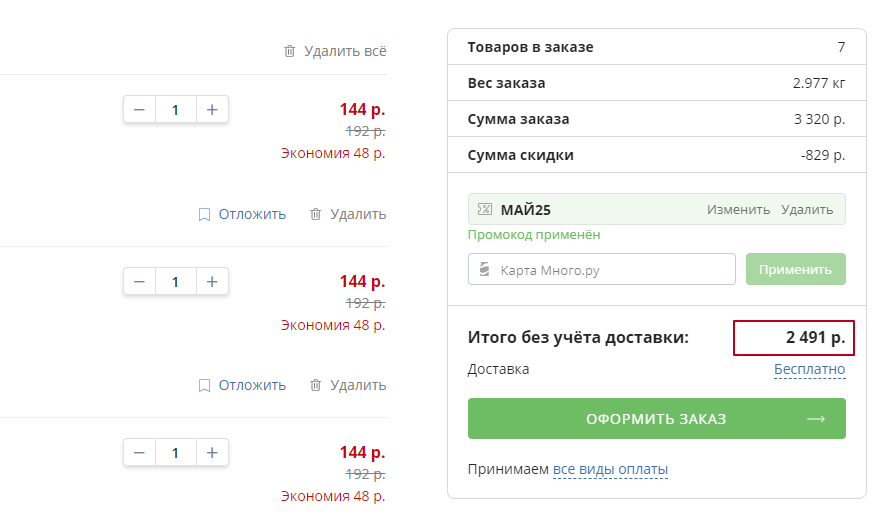Click promo code ticket icon beside МАЙ25
Image resolution: width=888 pixels, height=521 pixels.
click(x=485, y=209)
